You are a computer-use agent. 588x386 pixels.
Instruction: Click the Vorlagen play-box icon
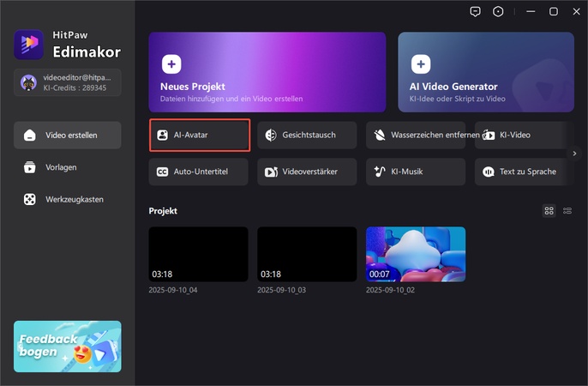30,167
